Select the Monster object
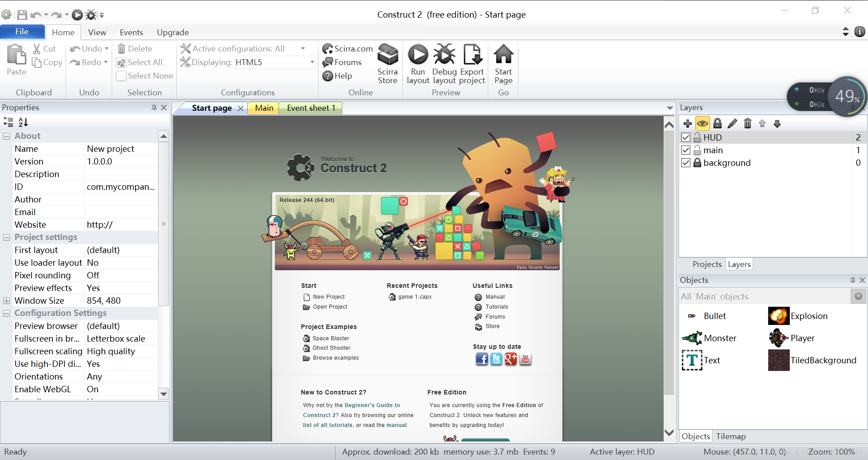Image resolution: width=868 pixels, height=460 pixels. [x=709, y=338]
